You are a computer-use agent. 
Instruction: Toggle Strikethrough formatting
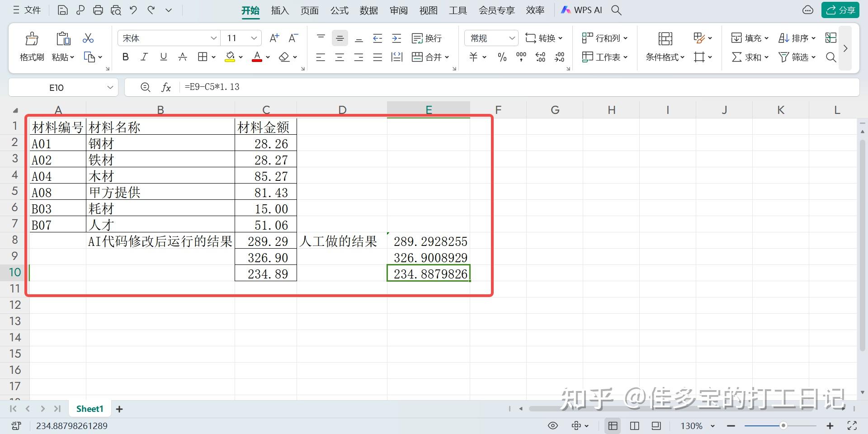183,57
